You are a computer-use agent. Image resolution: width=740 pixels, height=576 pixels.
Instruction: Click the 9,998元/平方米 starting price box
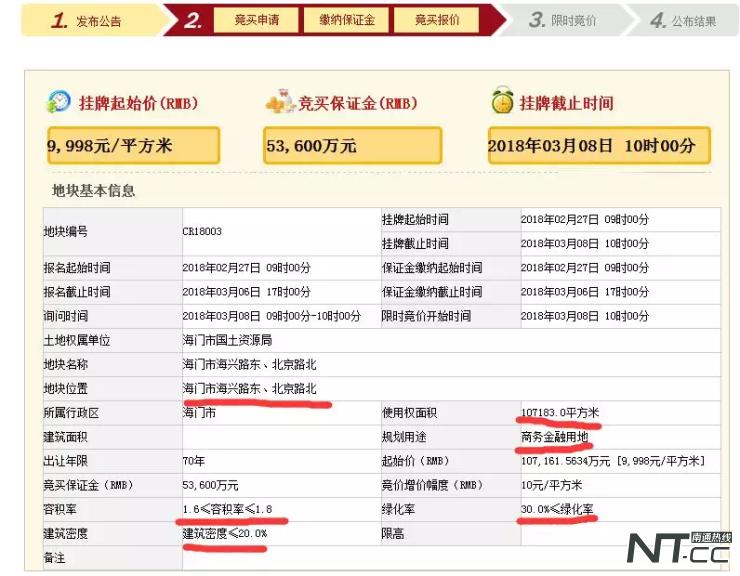pos(134,145)
